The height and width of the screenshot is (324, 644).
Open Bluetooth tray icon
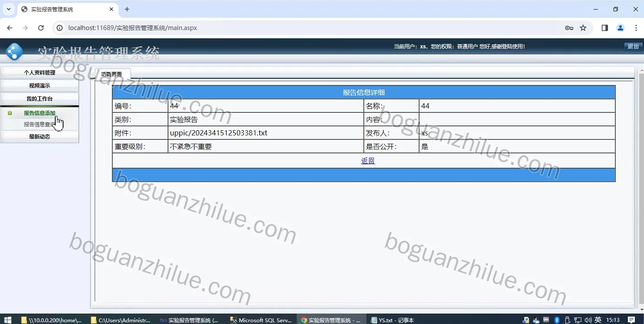click(x=557, y=320)
